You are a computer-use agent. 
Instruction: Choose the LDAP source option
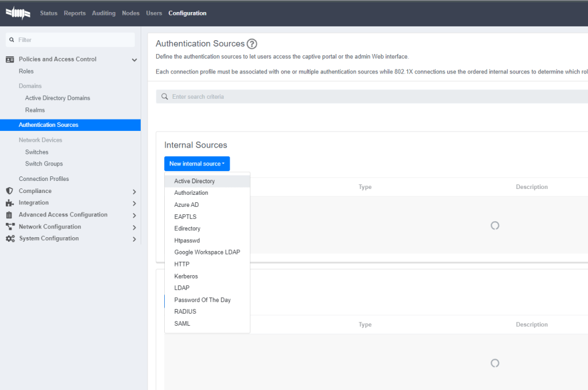coord(182,288)
